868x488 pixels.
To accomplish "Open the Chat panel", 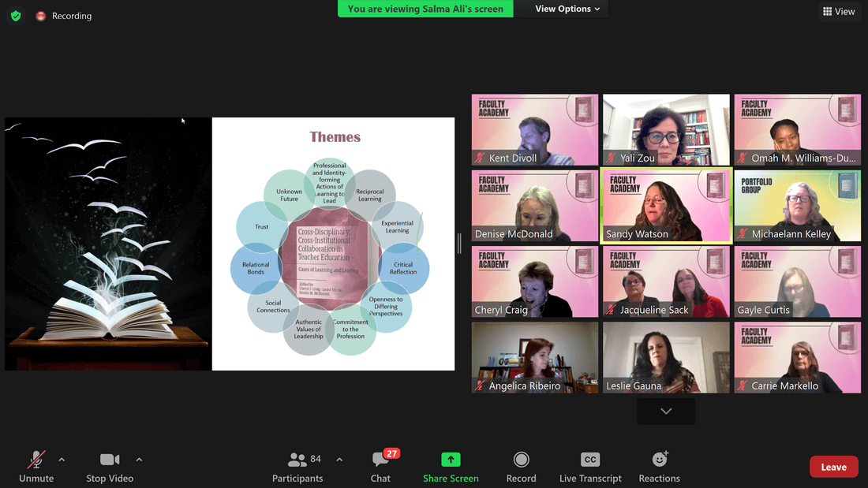I will pos(380,467).
